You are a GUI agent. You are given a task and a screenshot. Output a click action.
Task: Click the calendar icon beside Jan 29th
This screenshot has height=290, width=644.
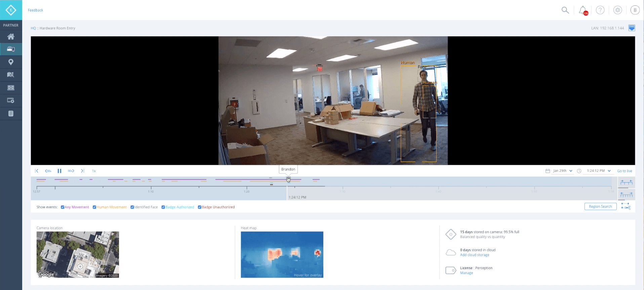tap(548, 171)
